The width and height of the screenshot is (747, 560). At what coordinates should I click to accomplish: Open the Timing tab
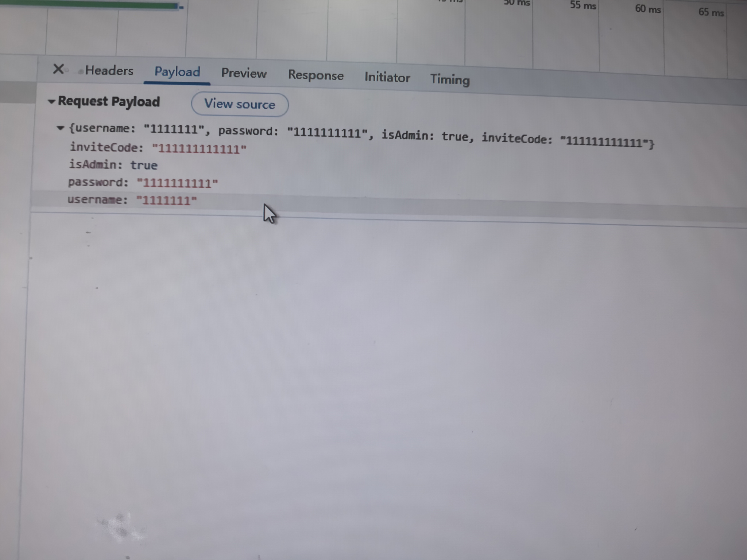click(450, 80)
